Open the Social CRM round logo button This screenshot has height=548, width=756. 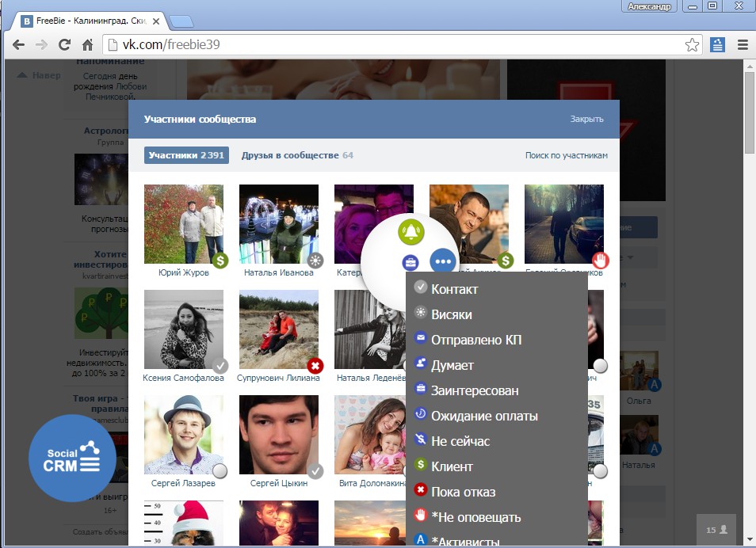72,459
